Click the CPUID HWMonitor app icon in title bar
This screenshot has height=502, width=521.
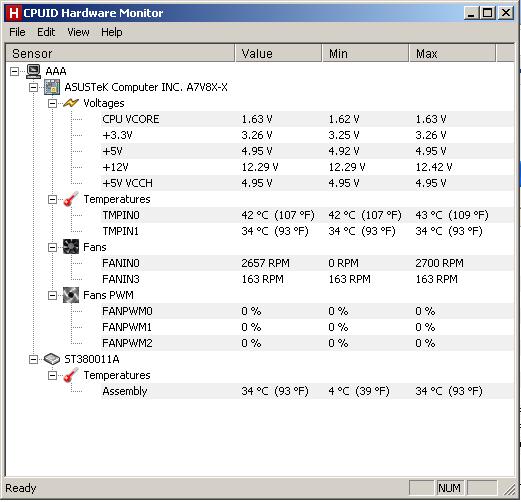pos(14,13)
